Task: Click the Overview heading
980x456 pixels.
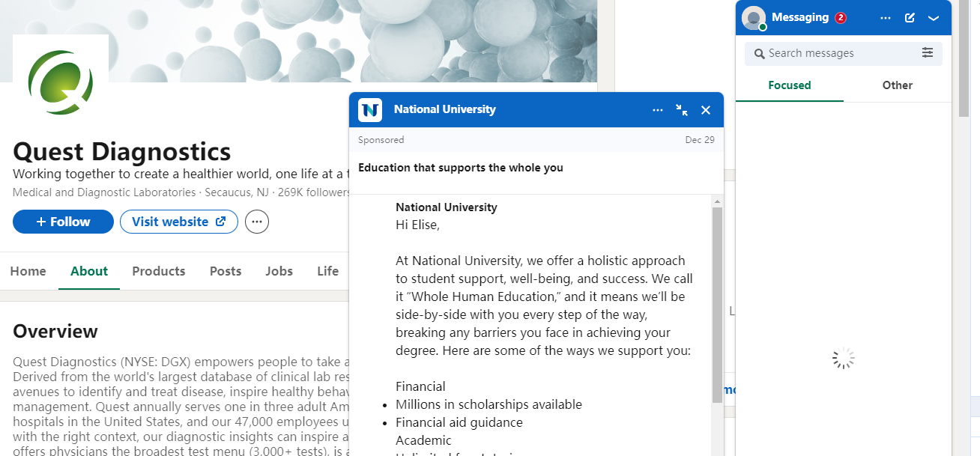Action: (55, 332)
